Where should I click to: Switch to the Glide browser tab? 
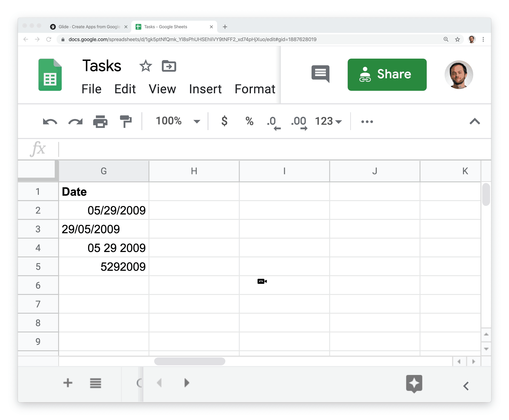[89, 27]
